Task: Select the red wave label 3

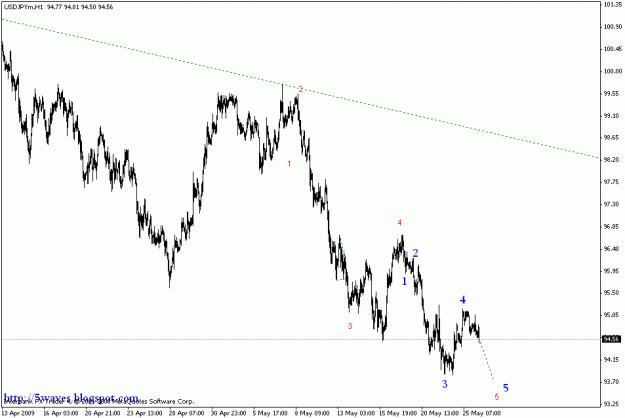Action: [x=350, y=326]
